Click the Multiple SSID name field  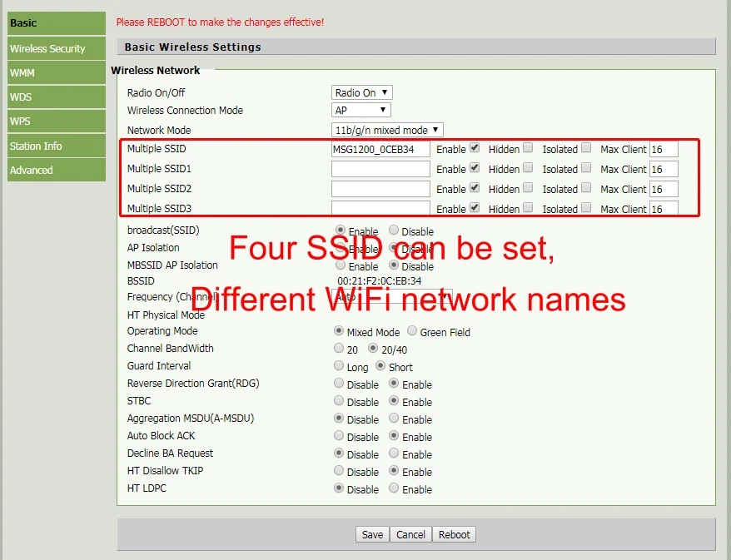[380, 149]
